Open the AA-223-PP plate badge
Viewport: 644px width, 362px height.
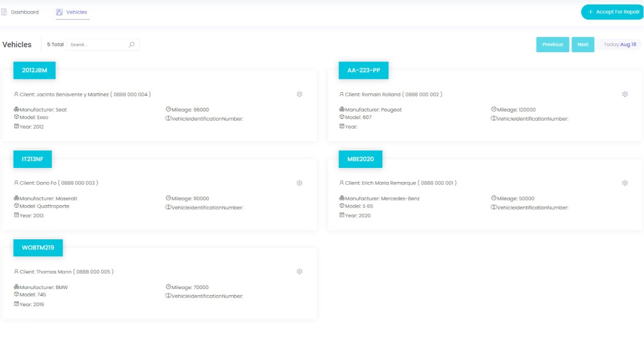coord(364,70)
